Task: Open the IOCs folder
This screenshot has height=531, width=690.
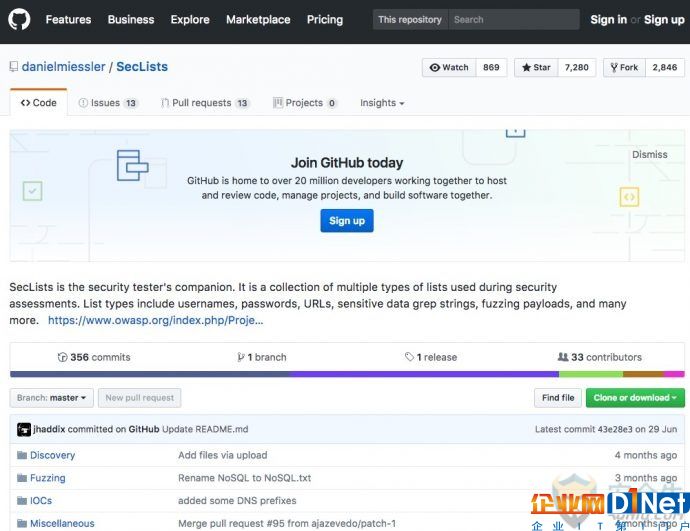Action: pyautogui.click(x=41, y=501)
